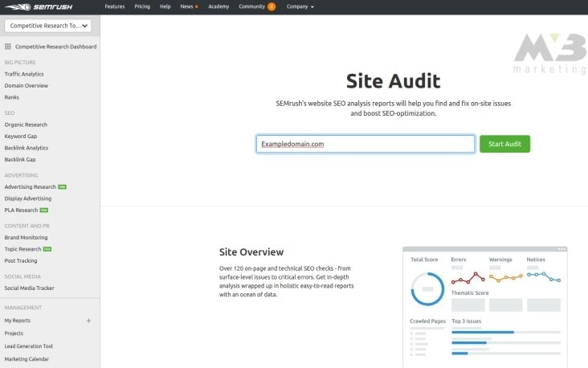Open Topic Research in sidebar
Screen dimensions: 588x368
tap(22, 249)
